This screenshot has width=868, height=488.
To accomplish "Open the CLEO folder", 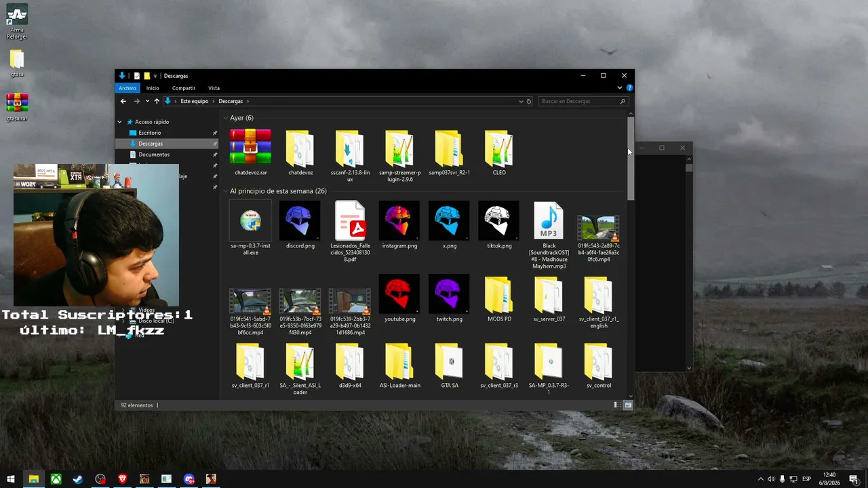I will click(499, 152).
